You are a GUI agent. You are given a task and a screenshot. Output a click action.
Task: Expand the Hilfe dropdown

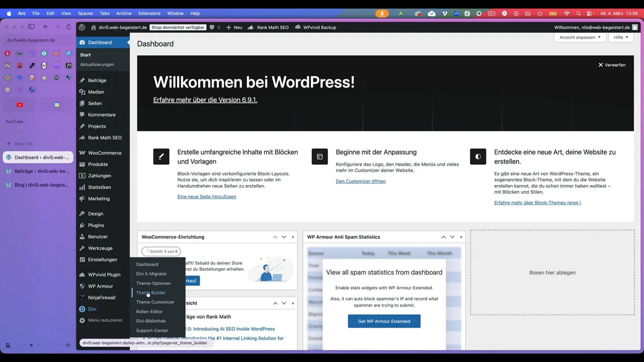pos(621,37)
